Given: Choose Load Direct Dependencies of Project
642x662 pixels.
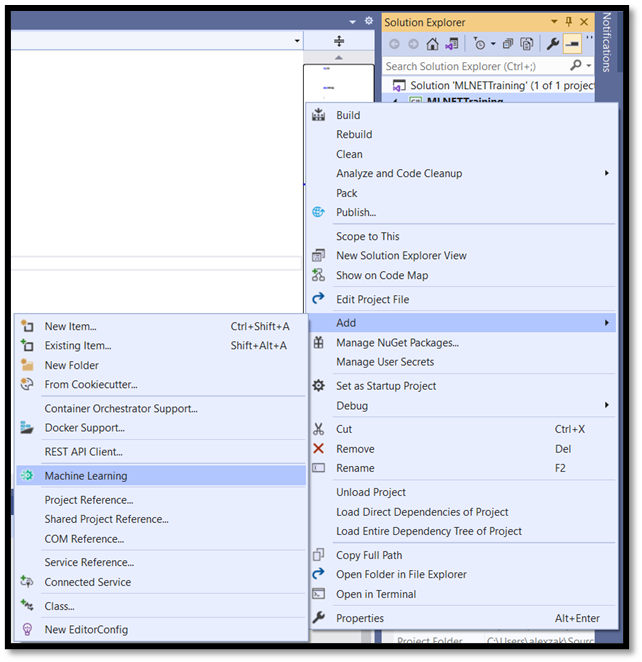Looking at the screenshot, I should click(x=463, y=512).
